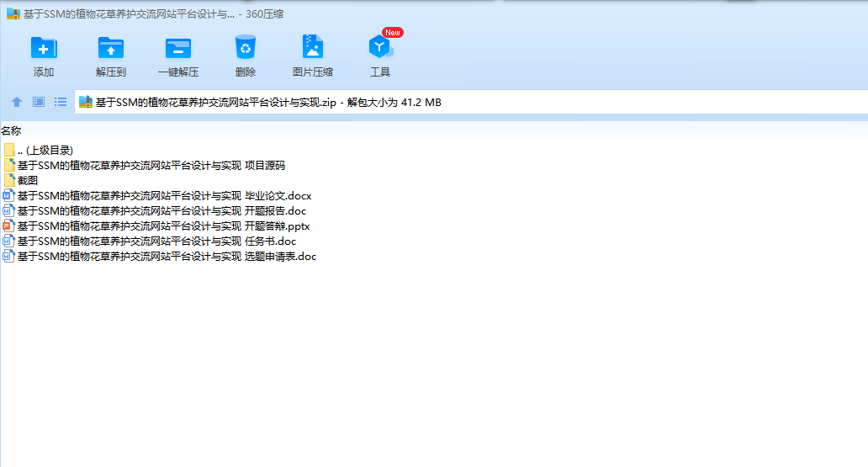
Task: Click the 一键解压 (One-click extract) icon
Action: (x=178, y=48)
